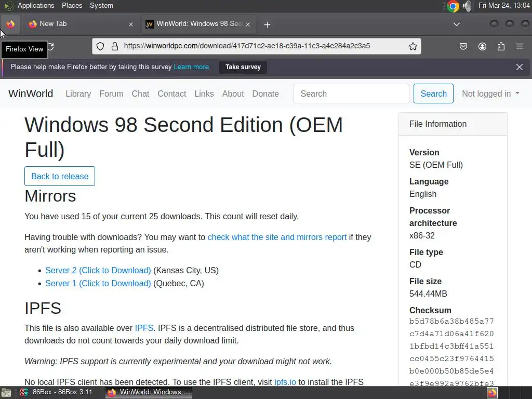Follow the IPFS link in description
The image size is (532, 399).
point(144,328)
